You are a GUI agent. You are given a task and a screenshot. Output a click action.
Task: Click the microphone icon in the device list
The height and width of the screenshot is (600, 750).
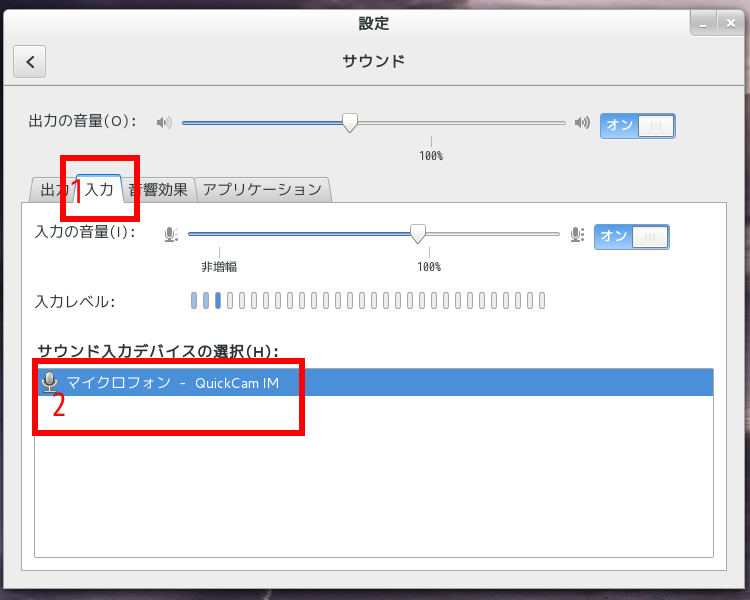[x=50, y=382]
